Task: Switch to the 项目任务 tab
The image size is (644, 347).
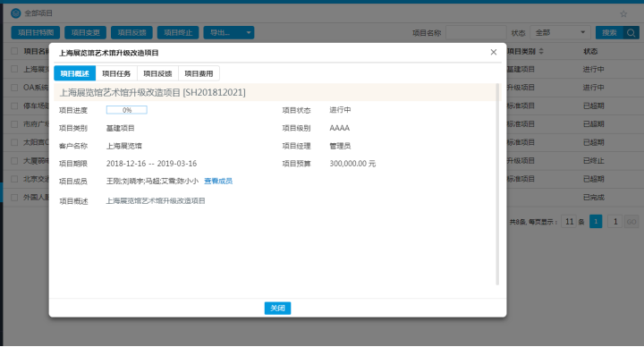Action: tap(116, 73)
